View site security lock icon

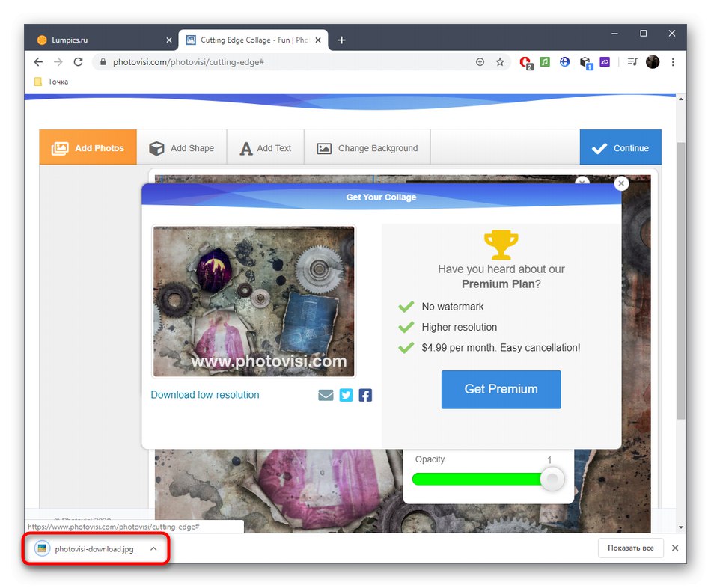[x=103, y=61]
